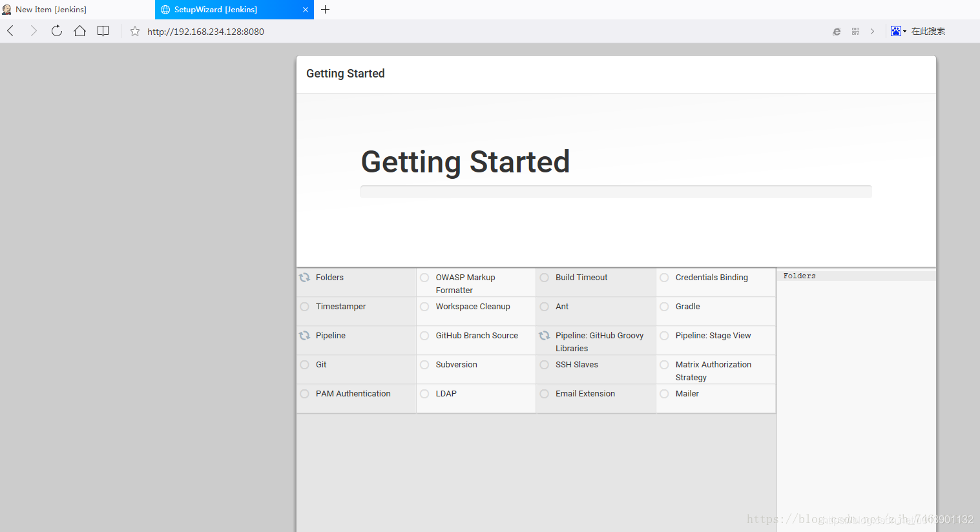Viewport: 980px width, 532px height.
Task: Open the Baidu search engine dropdown
Action: tap(899, 31)
